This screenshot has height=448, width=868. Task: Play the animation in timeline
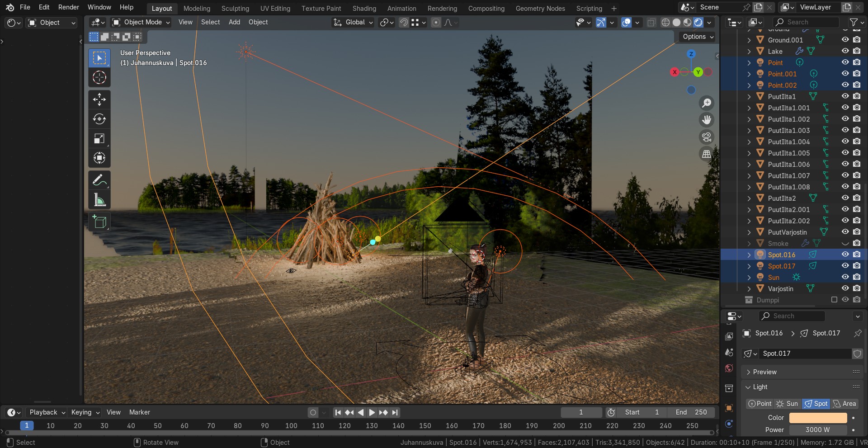coord(372,412)
